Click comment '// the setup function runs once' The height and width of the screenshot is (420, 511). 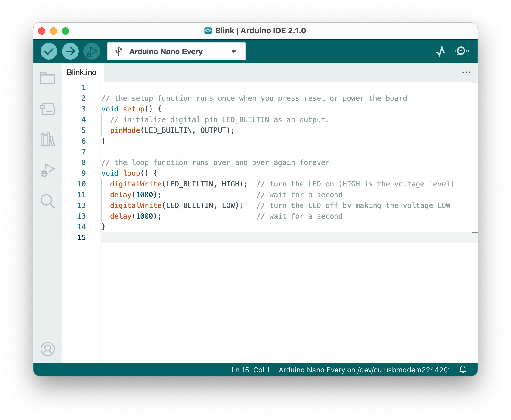pos(168,98)
